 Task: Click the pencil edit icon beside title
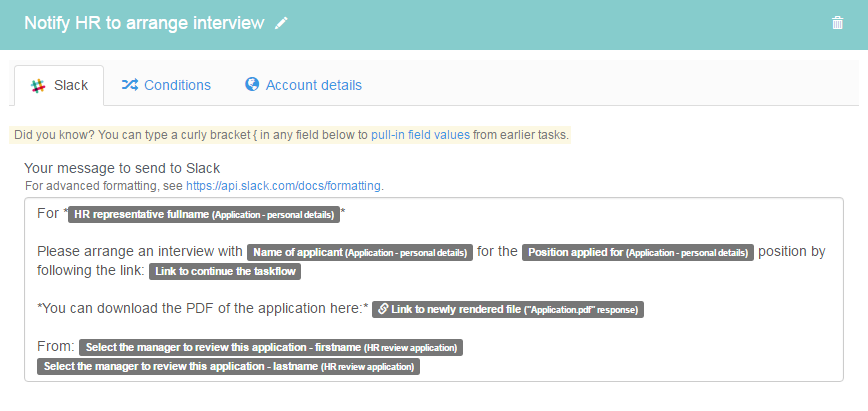click(x=282, y=23)
